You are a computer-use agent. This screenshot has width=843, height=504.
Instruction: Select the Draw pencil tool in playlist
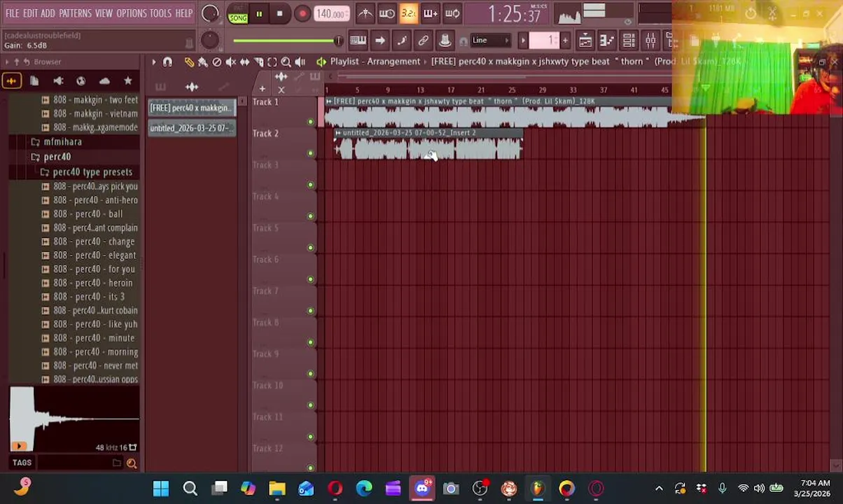click(189, 62)
